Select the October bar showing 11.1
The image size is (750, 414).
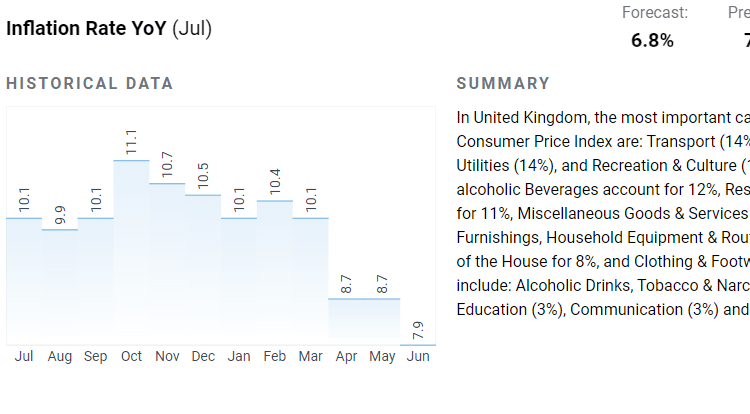(132, 251)
